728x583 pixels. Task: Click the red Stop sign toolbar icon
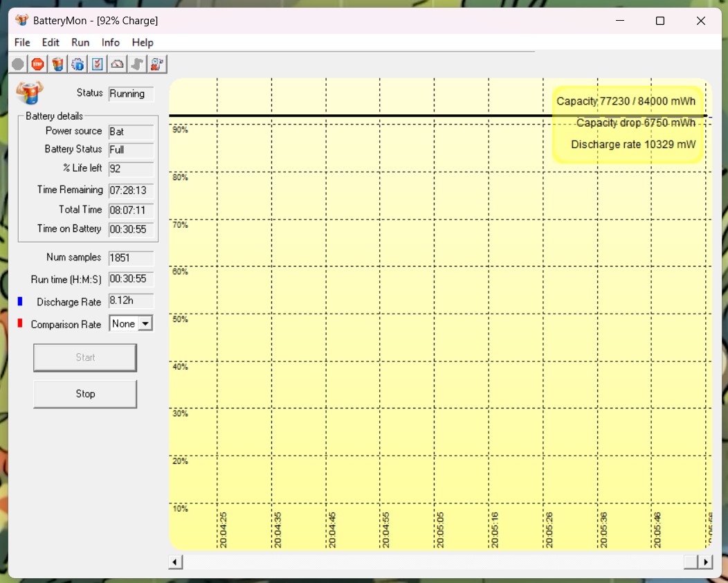[x=37, y=64]
